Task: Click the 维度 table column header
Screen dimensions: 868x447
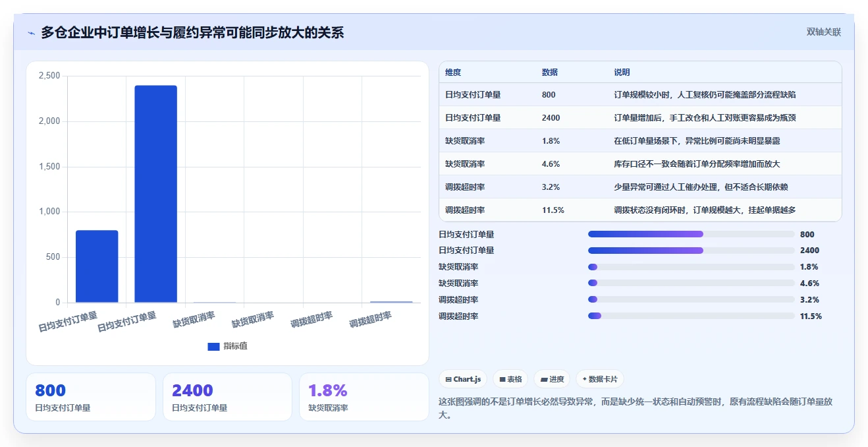Action: coord(453,73)
